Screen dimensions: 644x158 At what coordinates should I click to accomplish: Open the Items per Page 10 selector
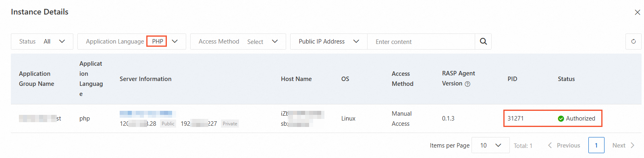(x=490, y=146)
